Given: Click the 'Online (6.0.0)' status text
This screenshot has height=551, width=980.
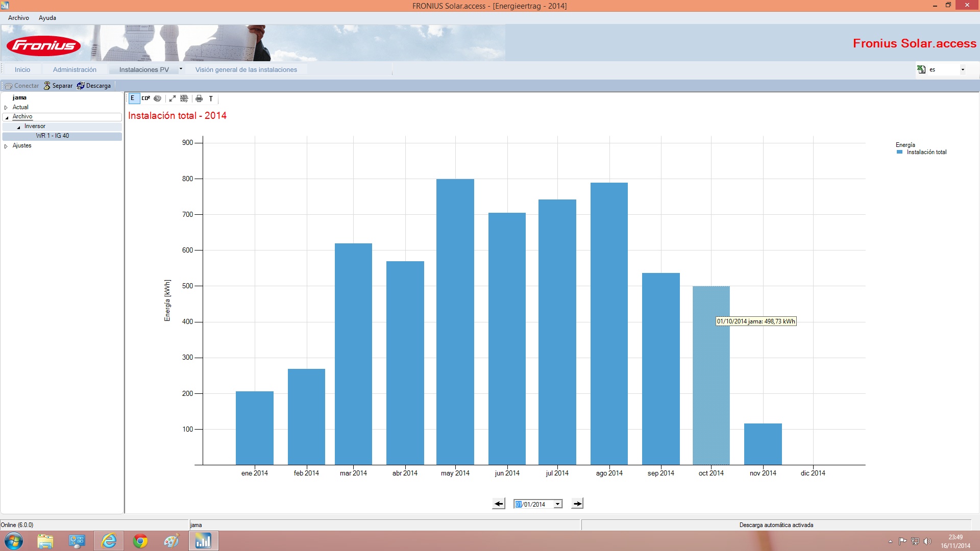Looking at the screenshot, I should pos(17,525).
